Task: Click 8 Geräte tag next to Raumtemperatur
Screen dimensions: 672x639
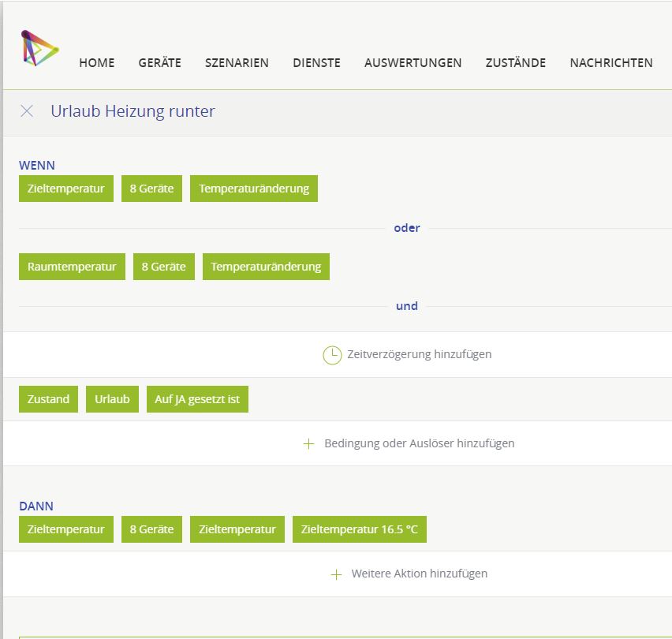Action: pos(163,267)
